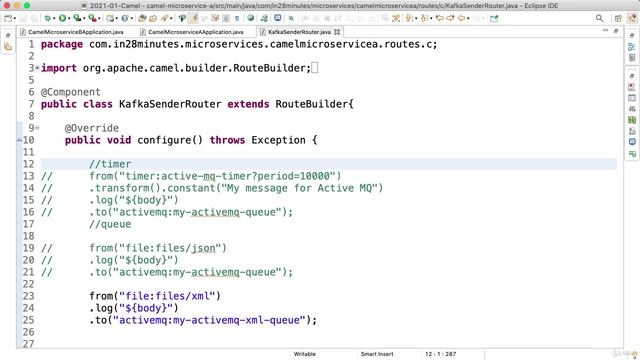The width and height of the screenshot is (640, 360).
Task: Restore the top right minimized view stack
Action: (x=632, y=36)
